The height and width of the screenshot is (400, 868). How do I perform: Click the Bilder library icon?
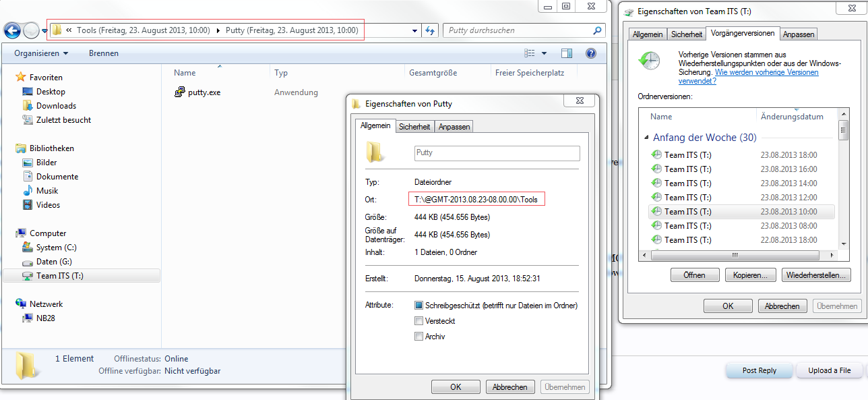click(28, 163)
